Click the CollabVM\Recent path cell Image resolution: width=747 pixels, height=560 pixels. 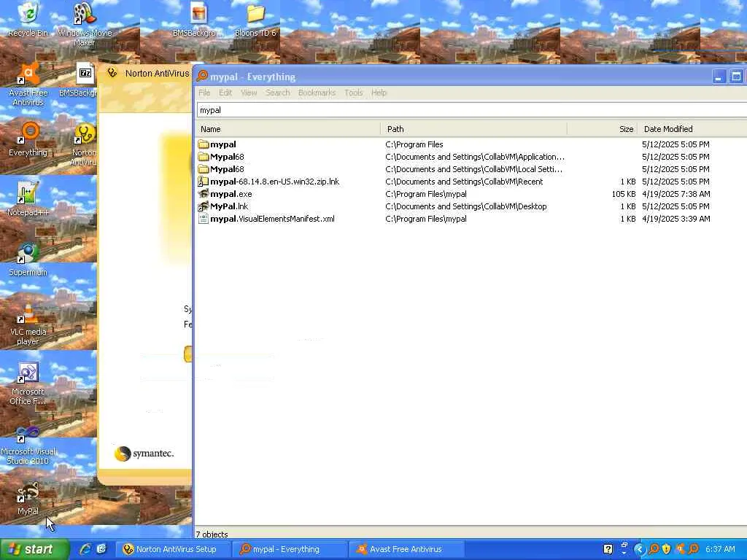tap(464, 182)
